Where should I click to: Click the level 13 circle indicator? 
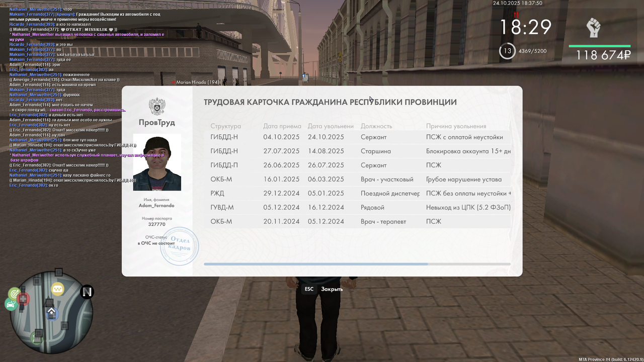[507, 51]
